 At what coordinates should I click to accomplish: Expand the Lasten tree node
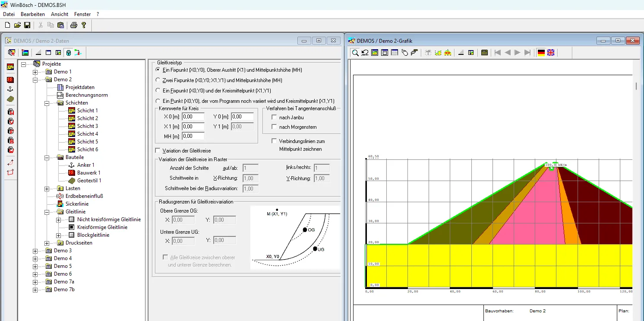47,188
